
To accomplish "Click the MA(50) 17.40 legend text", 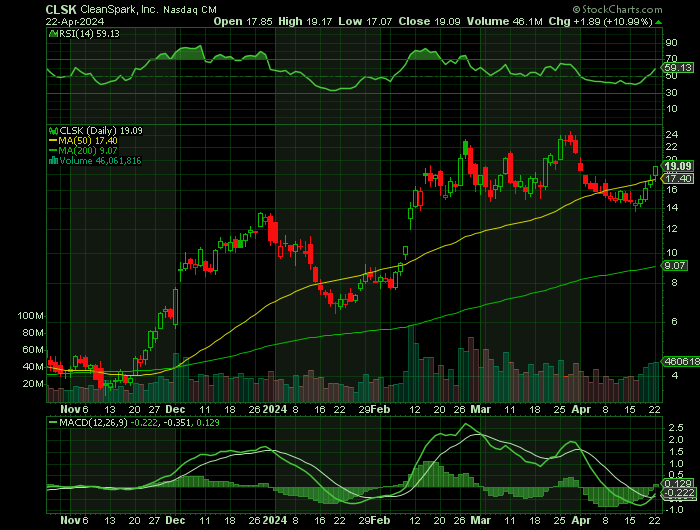I will (x=88, y=141).
